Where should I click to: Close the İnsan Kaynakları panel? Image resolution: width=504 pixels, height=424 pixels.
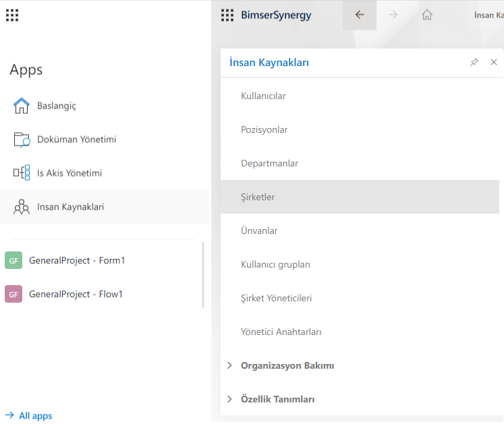click(x=494, y=63)
